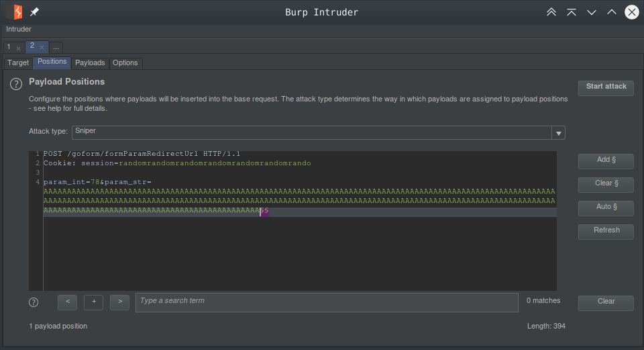Screen dimensions: 644x350
Task: Click the plus search options button
Action: pos(93,302)
